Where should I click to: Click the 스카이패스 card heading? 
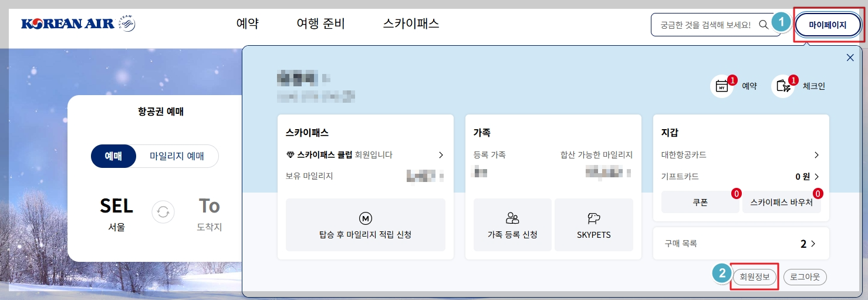coord(307,133)
